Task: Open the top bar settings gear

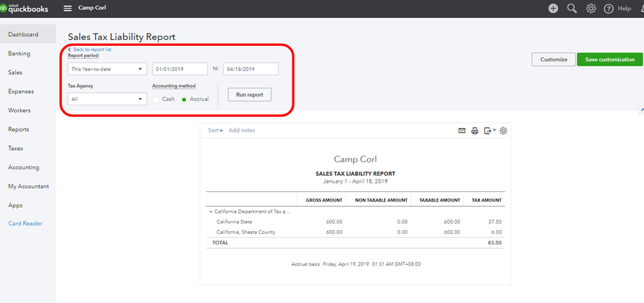Action: (591, 8)
